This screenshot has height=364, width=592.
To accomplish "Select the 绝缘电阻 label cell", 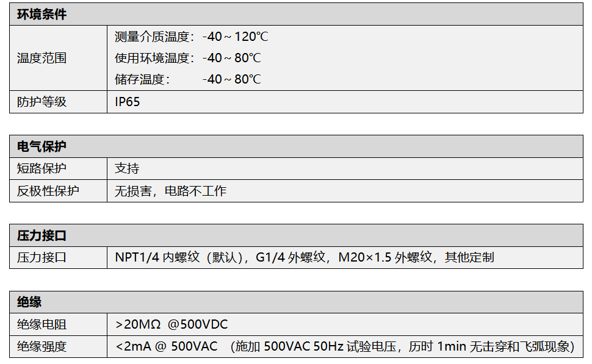I will tap(58, 324).
